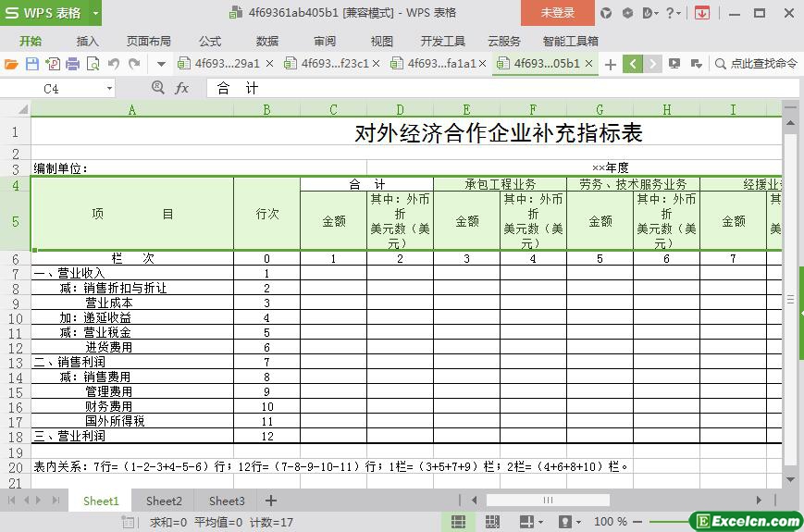Open the 审阅 ribbon tab
The width and height of the screenshot is (804, 532).
click(x=325, y=42)
